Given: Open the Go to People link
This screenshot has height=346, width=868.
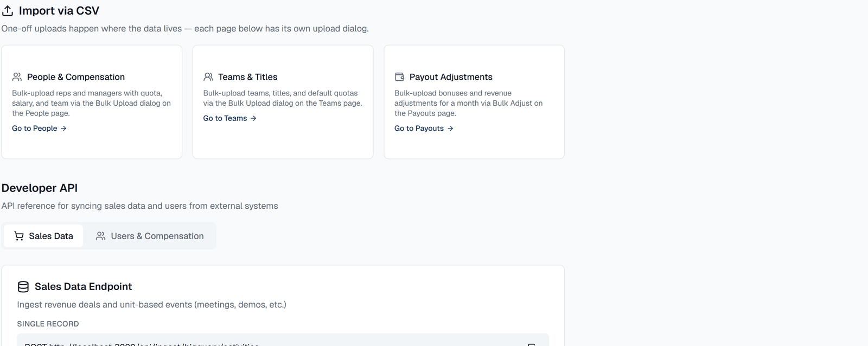Looking at the screenshot, I should 39,129.
